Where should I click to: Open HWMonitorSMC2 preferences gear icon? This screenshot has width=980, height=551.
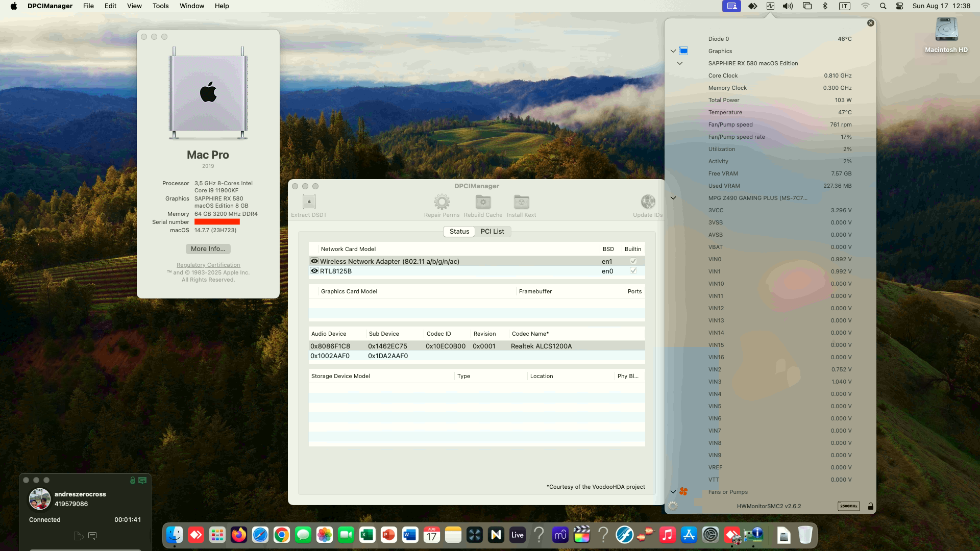click(673, 506)
